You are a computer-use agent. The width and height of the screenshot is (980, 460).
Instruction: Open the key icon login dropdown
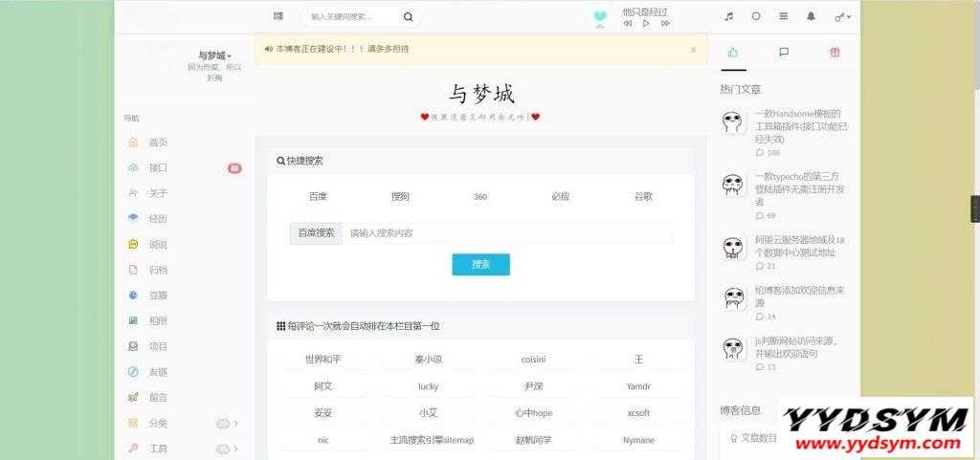842,17
